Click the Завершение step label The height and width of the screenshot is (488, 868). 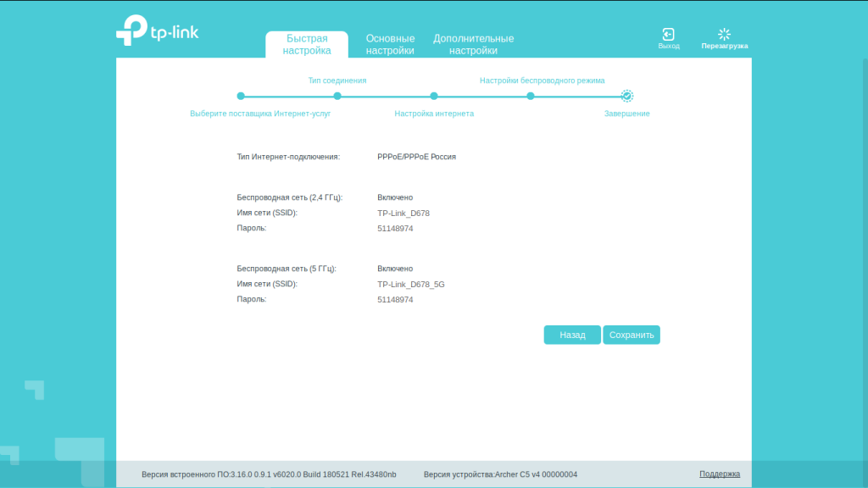626,114
